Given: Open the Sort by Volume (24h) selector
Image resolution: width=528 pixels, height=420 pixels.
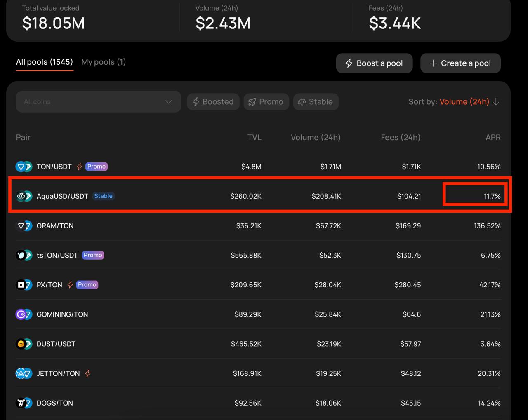Looking at the screenshot, I should point(454,102).
